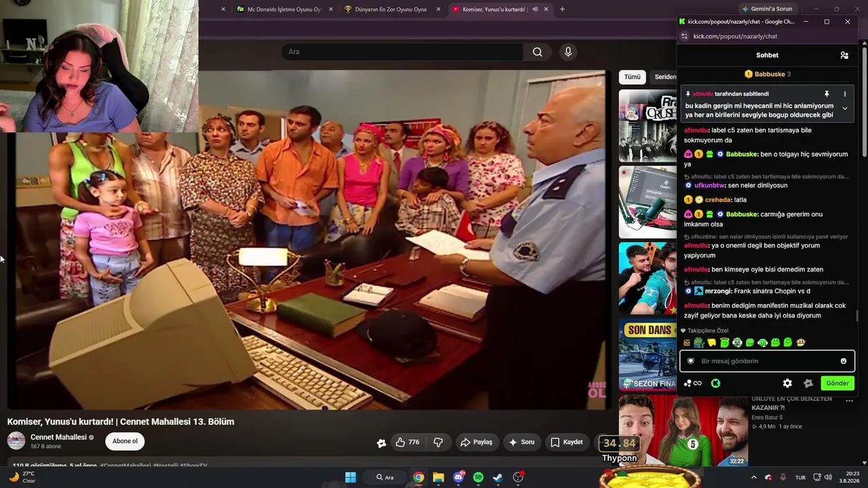Open File Explorer from the taskbar
Screen dimensions: 868x488
(438, 477)
